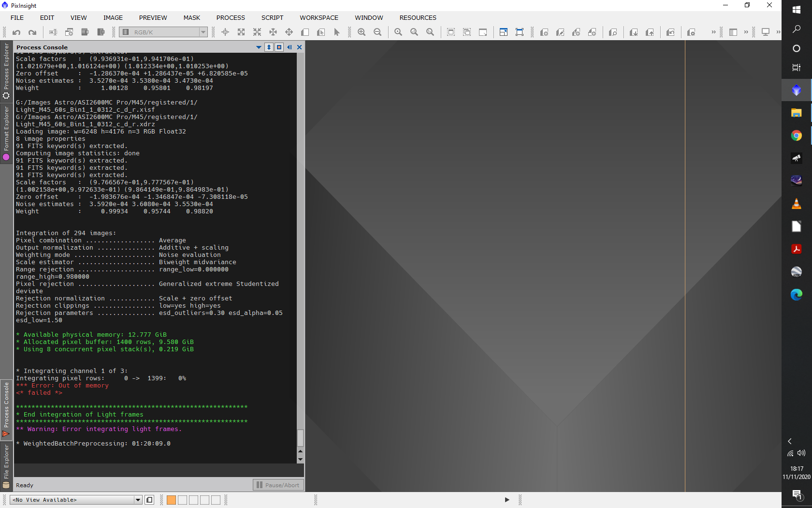This screenshot has width=812, height=508.
Task: Open Chrome from the Windows taskbar
Action: (796, 135)
